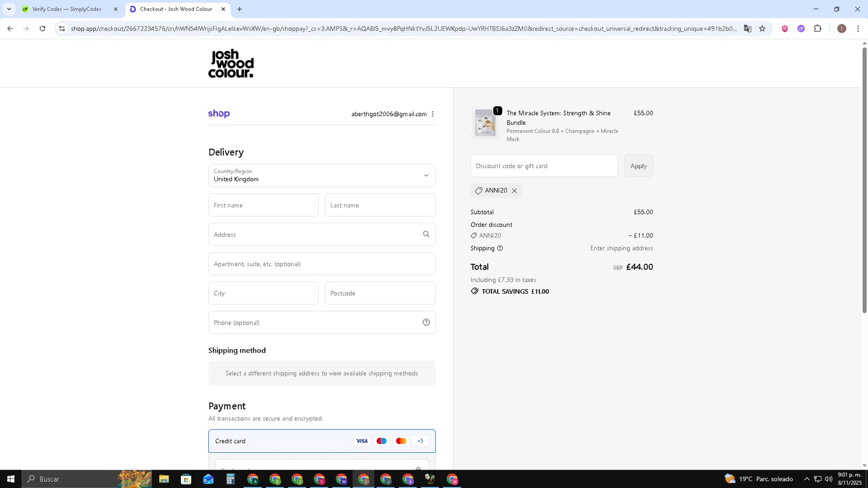The image size is (868, 488).
Task: Click the email aberthgot2006@gmail.com
Action: (389, 114)
